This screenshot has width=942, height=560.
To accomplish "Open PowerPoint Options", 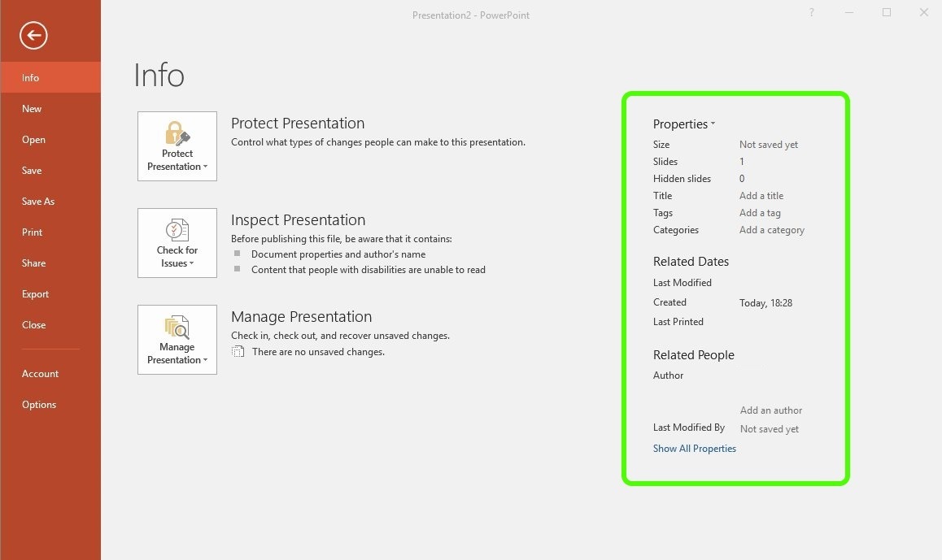I will (x=39, y=405).
